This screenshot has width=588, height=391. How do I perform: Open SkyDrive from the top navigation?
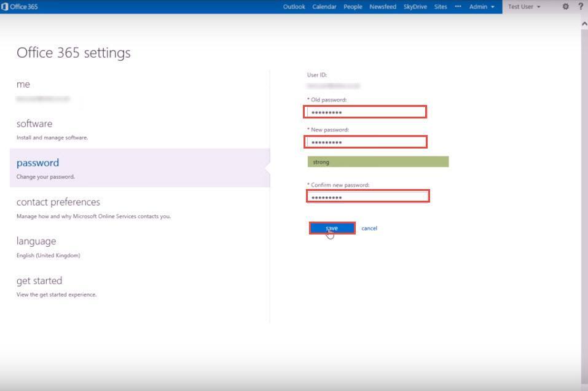coord(415,7)
